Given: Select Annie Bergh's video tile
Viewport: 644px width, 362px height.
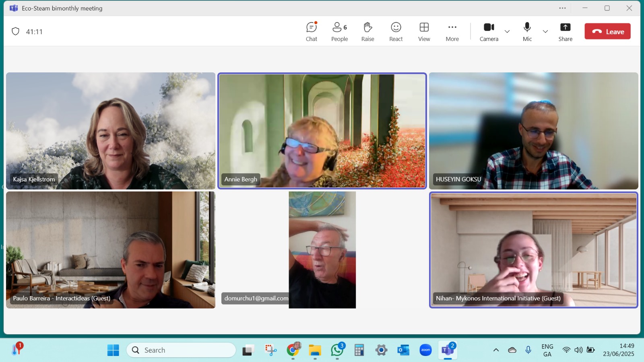Looking at the screenshot, I should [322, 131].
